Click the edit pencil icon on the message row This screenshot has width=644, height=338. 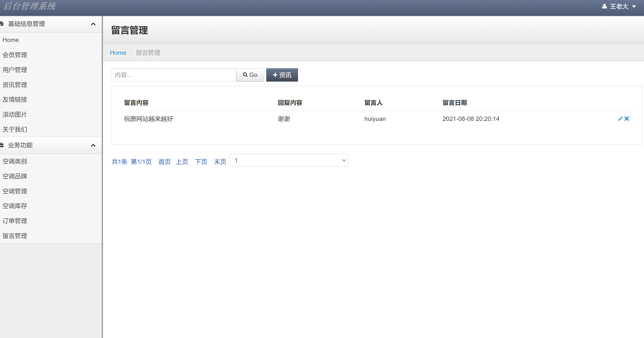pos(621,118)
